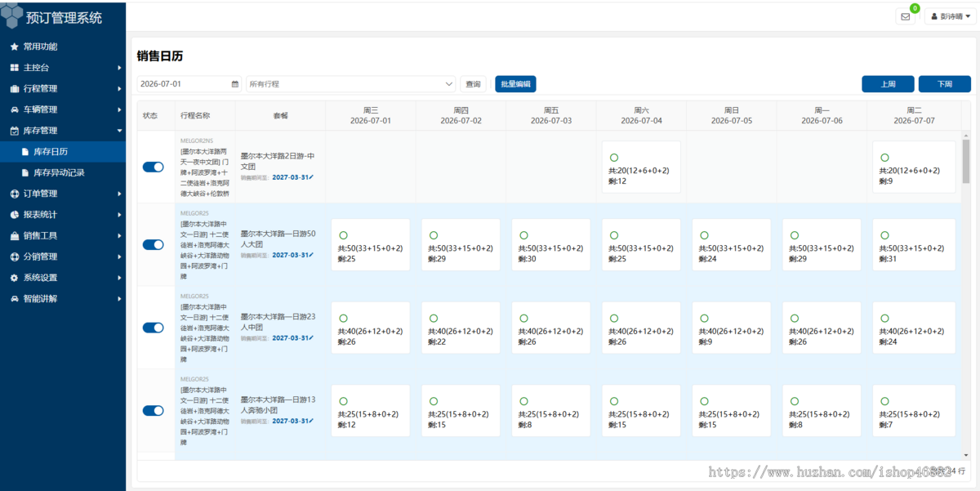Screen dimensions: 980x491
Task: Open the 智能讲解 menu item
Action: click(63, 299)
